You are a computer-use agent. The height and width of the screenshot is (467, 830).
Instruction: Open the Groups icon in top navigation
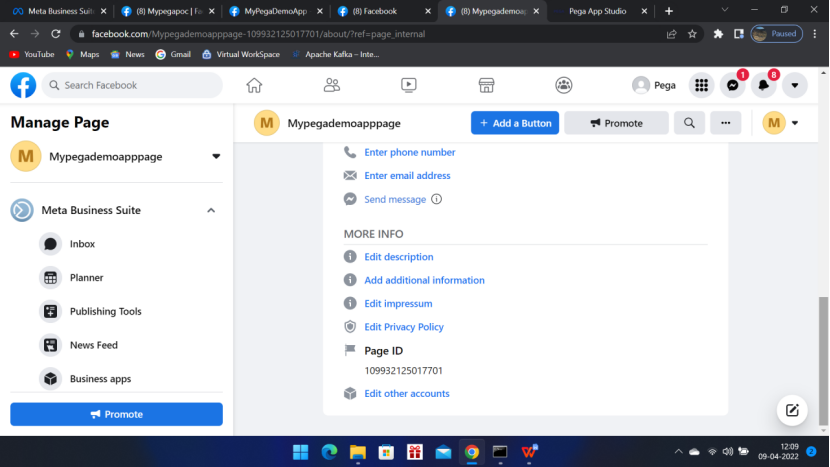coord(564,85)
